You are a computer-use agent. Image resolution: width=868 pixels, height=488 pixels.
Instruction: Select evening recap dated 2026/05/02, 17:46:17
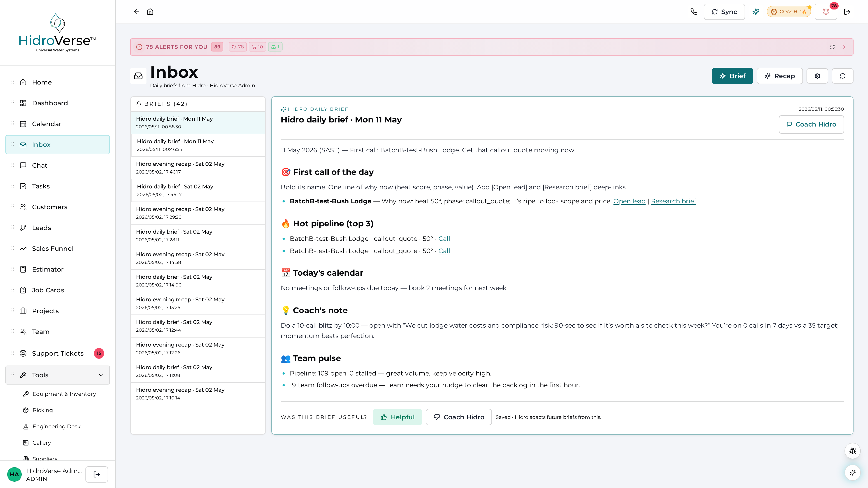click(198, 168)
